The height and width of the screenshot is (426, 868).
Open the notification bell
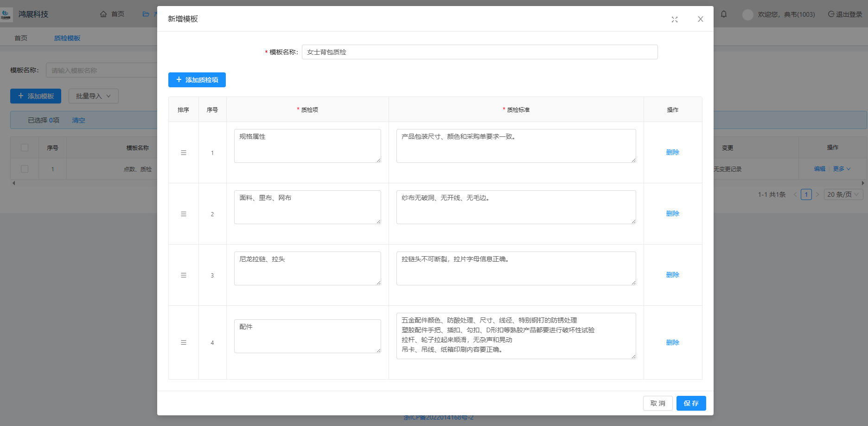pos(724,14)
